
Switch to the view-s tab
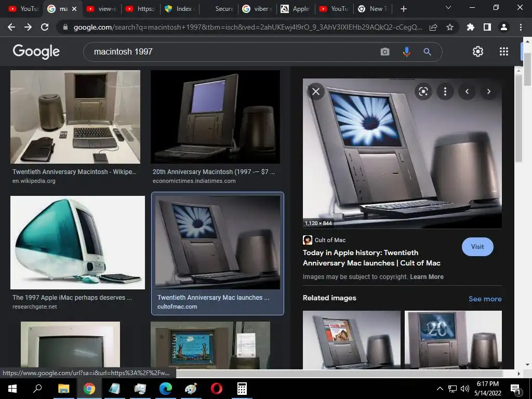101,9
